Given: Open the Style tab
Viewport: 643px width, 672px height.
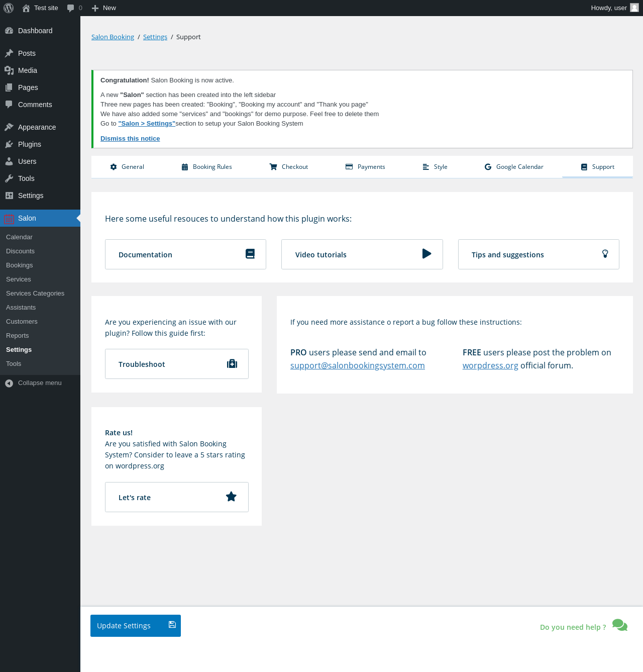Looking at the screenshot, I should (x=435, y=167).
